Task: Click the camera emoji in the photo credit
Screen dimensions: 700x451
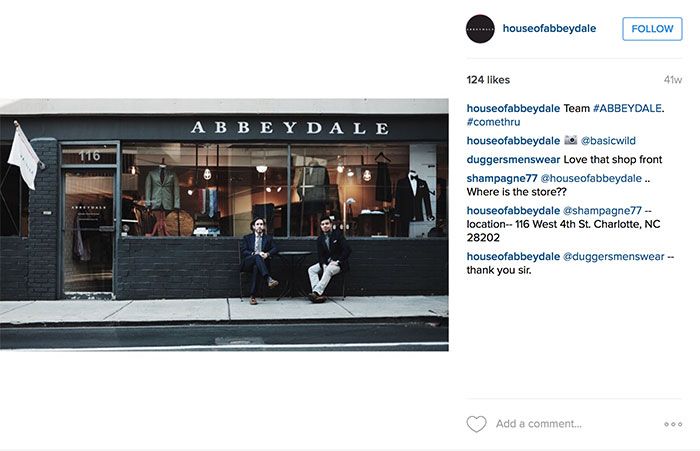Action: pyautogui.click(x=571, y=140)
